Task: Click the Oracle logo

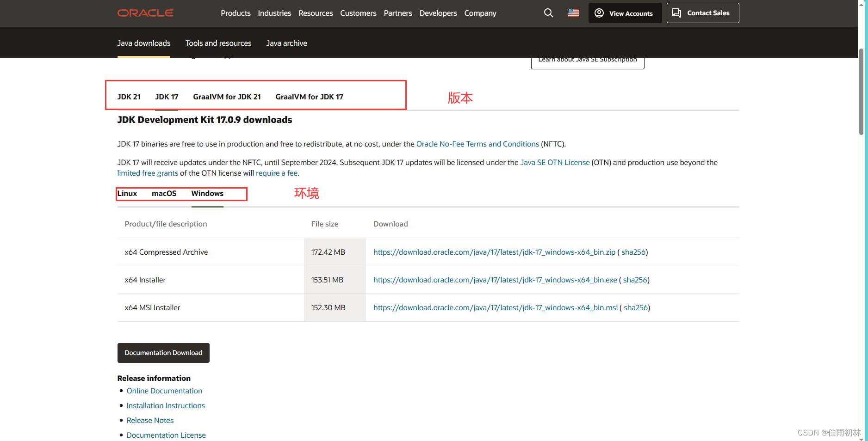Action: 145,13
